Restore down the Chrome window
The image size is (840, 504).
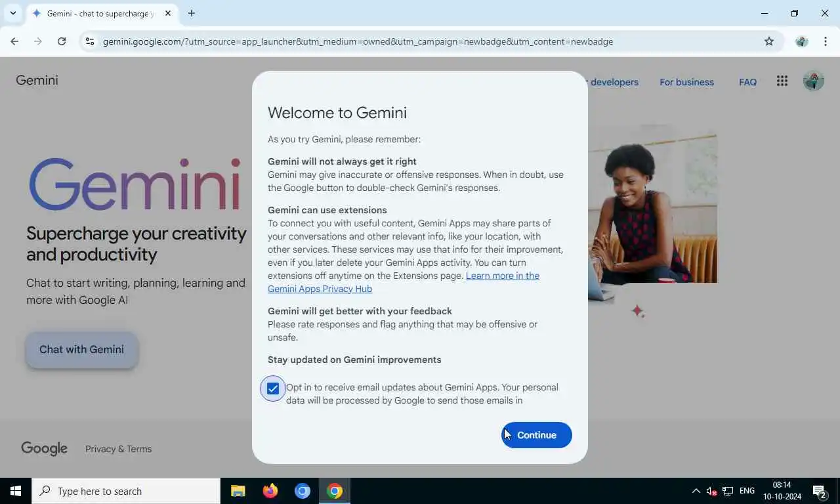(x=795, y=13)
